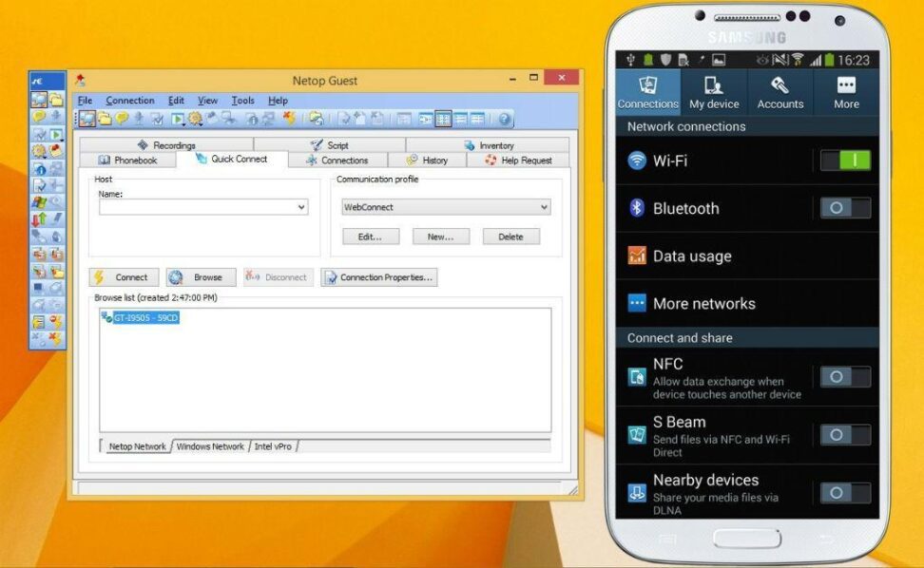Click the yellow chat bubble toolbar icon
Screen dimensions: 924x568
[121, 119]
